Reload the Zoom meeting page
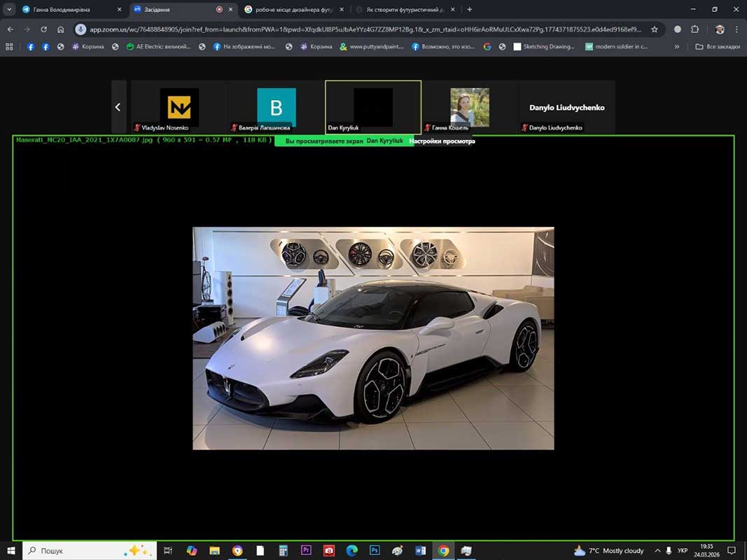This screenshot has width=747, height=560. (x=43, y=29)
